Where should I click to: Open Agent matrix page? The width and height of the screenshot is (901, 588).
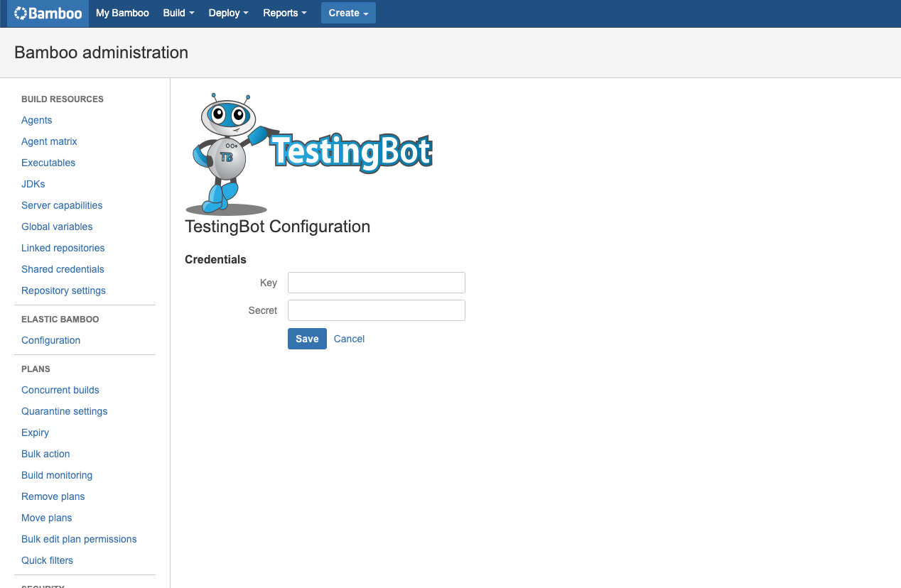[49, 141]
